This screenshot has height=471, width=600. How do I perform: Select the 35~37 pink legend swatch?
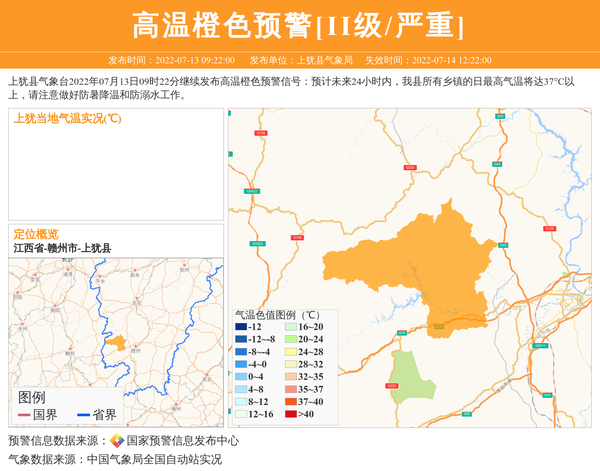click(x=291, y=389)
